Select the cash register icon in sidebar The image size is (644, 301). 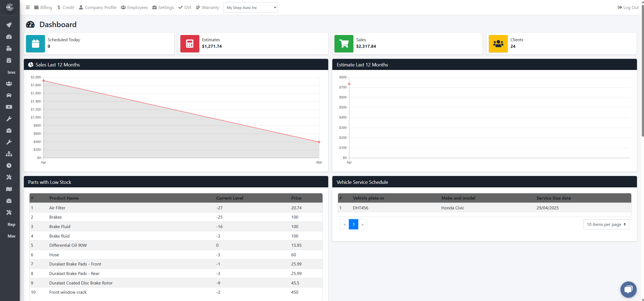click(x=9, y=49)
